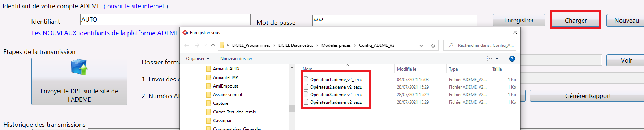Go up one folder level arrow
644x130 pixels.
pos(213,45)
